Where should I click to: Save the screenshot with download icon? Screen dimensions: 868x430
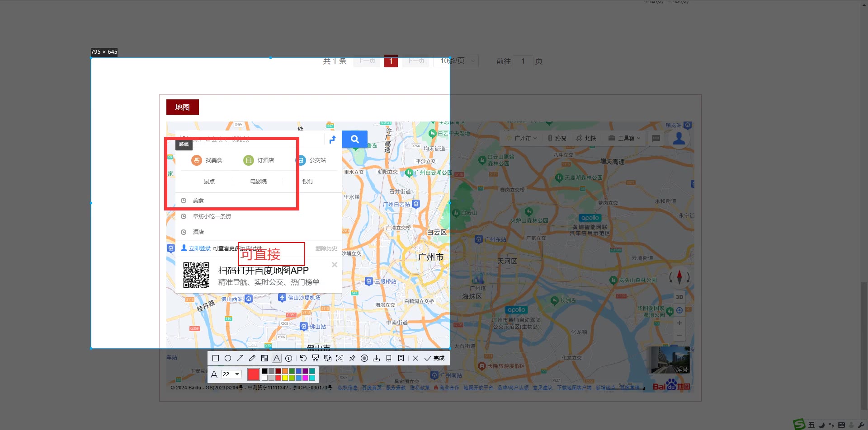click(376, 358)
